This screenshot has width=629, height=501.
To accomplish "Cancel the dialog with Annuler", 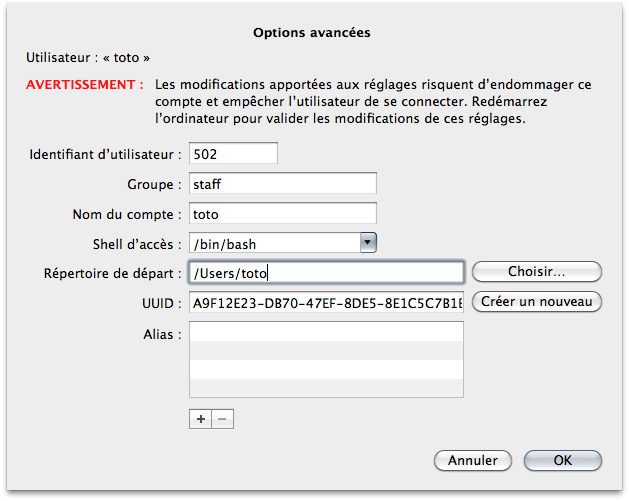I will point(472,460).
